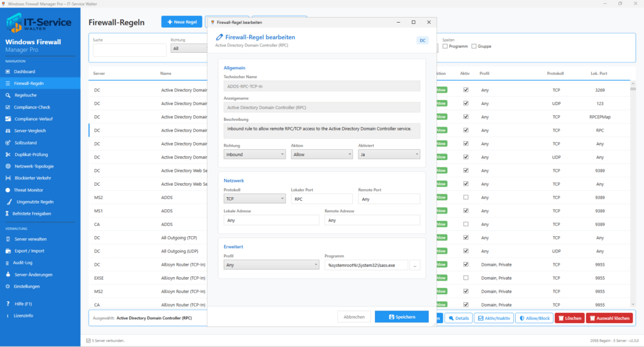The width and height of the screenshot is (644, 347).
Task: Toggle Aktiv checkbox for All Outgoing (UDP) row
Action: 466,251
